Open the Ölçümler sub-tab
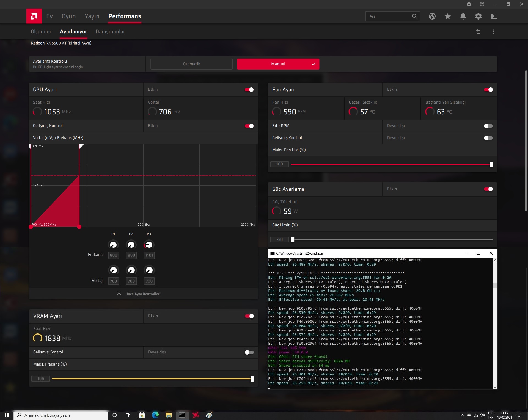 click(41, 32)
